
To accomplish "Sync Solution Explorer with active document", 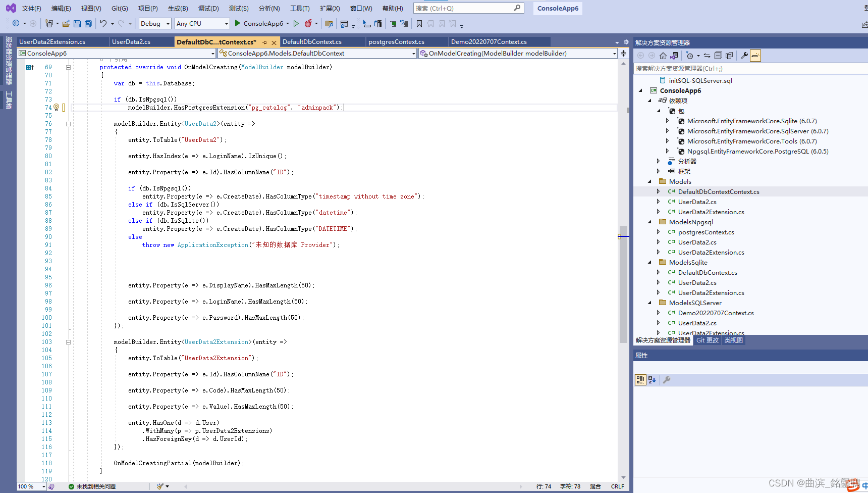I will 707,56.
